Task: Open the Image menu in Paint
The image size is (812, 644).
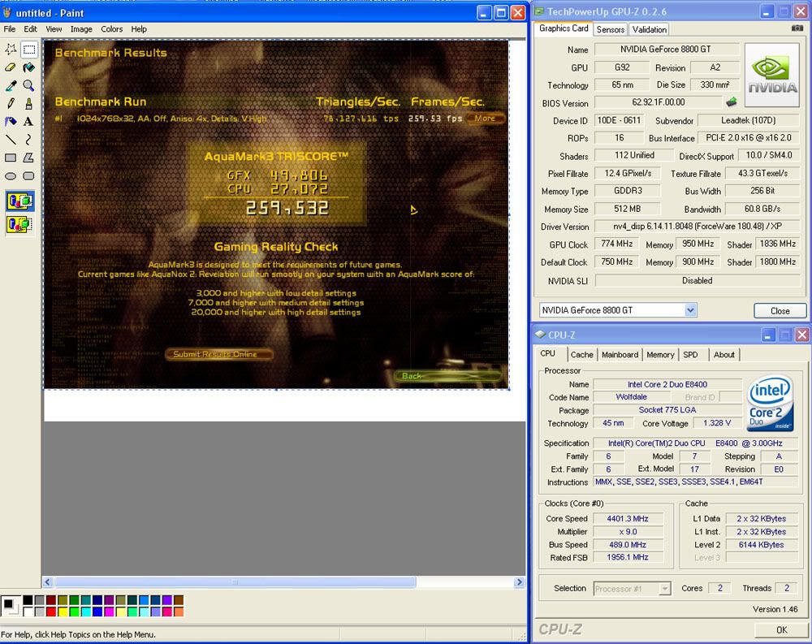Action: 81,29
